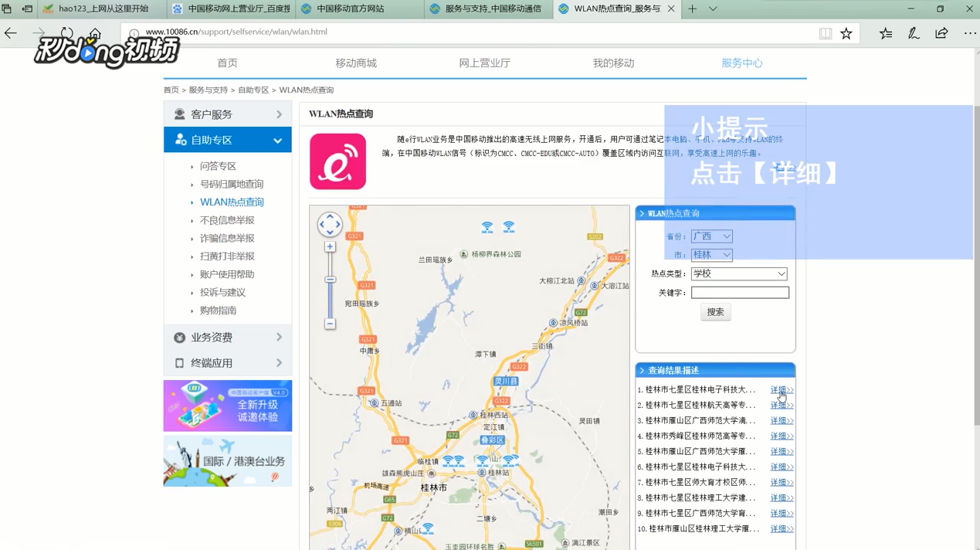Zoom out the map with minus button

330,324
